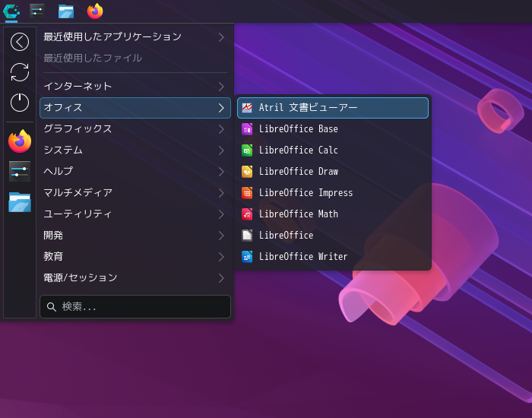The width and height of the screenshot is (532, 418).
Task: Launch the plain LibreOffice entry by its label
Action: pyautogui.click(x=286, y=236)
